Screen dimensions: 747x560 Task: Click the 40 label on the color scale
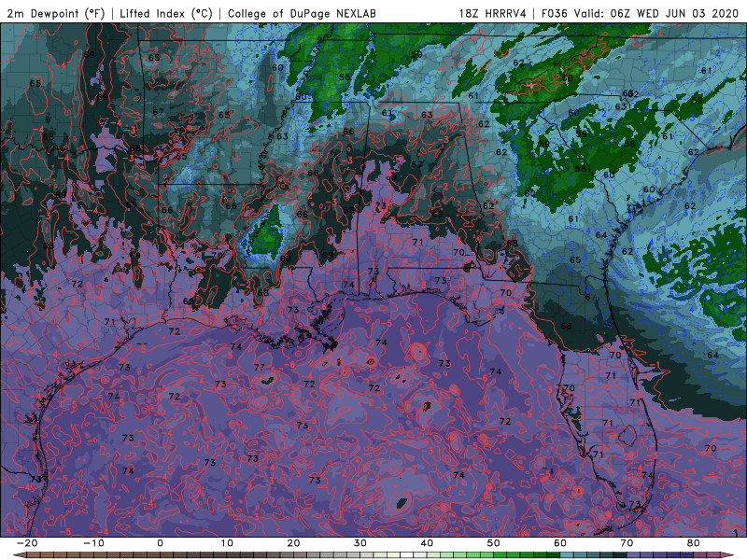[x=427, y=543]
